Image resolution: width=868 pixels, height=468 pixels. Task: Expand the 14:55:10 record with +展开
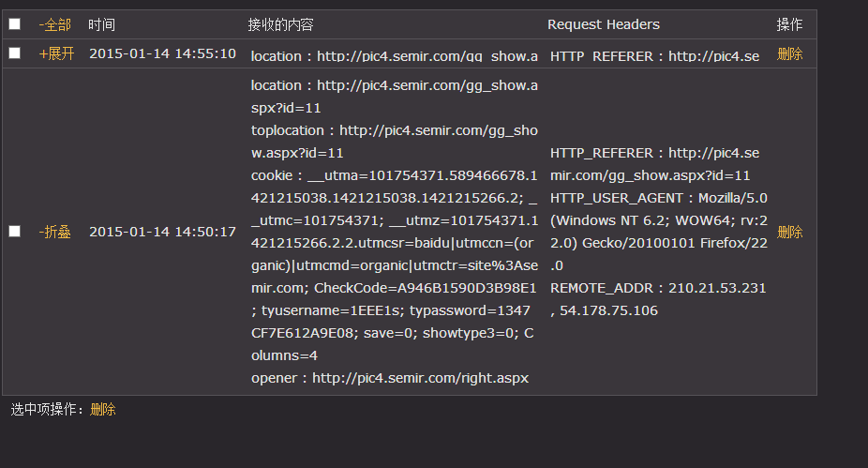(56, 53)
